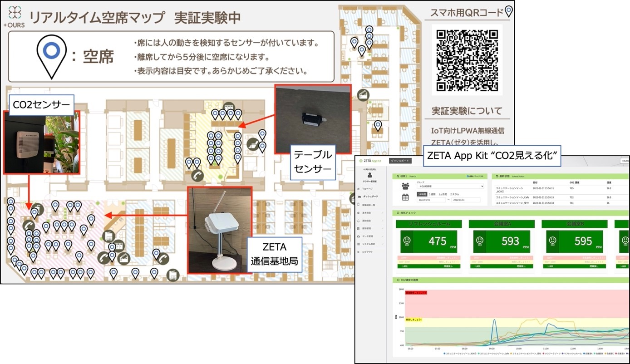Click the 換気チェック section header

(x=511, y=213)
